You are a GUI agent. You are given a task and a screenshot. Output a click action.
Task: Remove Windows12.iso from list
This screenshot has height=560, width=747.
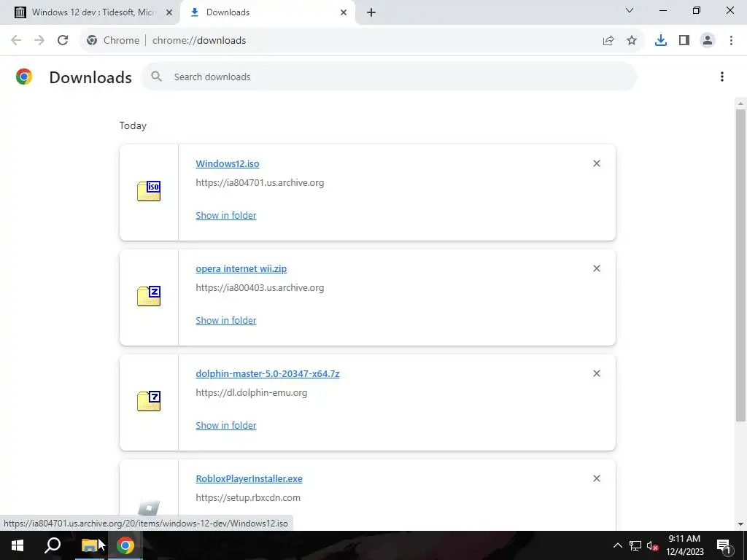(597, 163)
